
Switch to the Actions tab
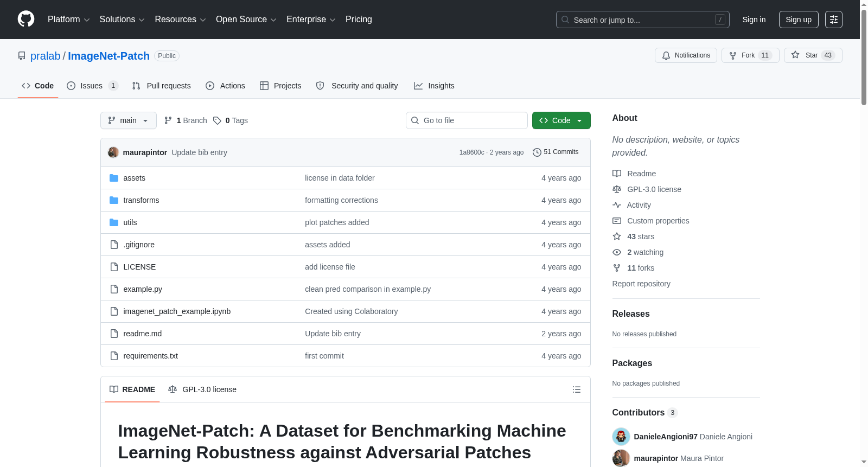coord(226,86)
